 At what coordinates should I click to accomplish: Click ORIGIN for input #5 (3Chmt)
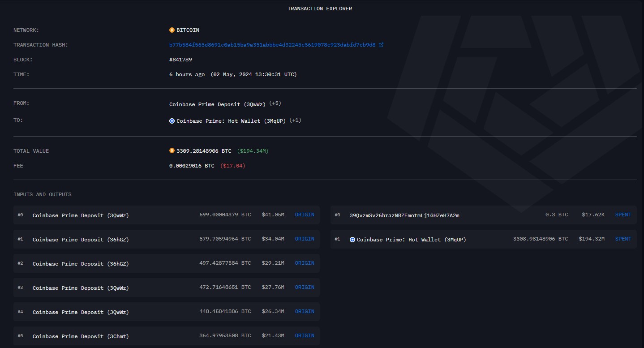coord(305,336)
